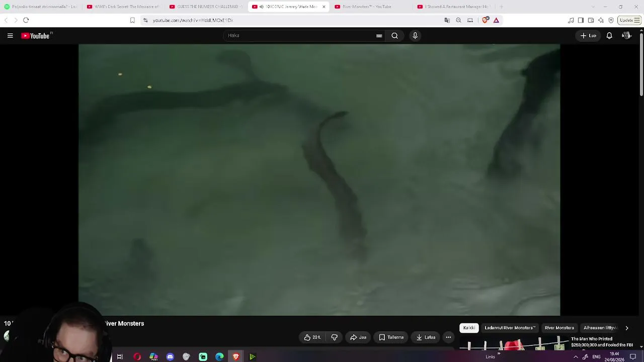Viewport: 644px width, 362px height.
Task: Open Discord from the taskbar
Action: pyautogui.click(x=170, y=357)
